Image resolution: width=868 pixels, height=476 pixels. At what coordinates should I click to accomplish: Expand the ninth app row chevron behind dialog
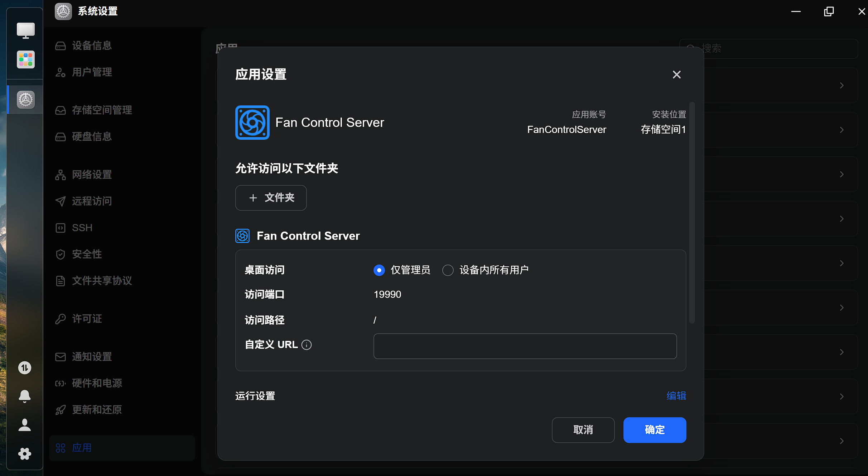(x=842, y=441)
